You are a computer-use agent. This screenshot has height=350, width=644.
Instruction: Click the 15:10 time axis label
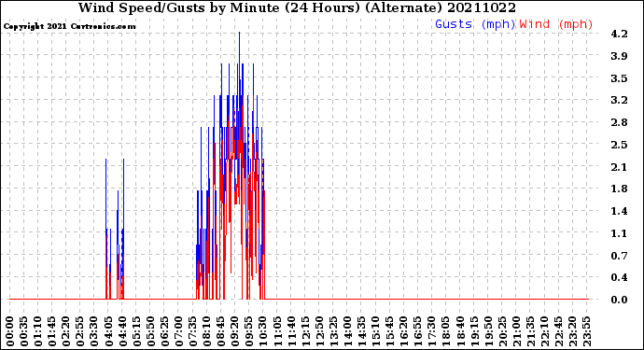coord(376,331)
